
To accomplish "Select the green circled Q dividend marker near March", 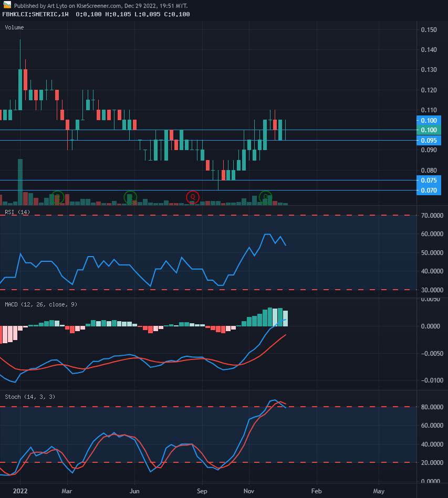I will coord(58,198).
